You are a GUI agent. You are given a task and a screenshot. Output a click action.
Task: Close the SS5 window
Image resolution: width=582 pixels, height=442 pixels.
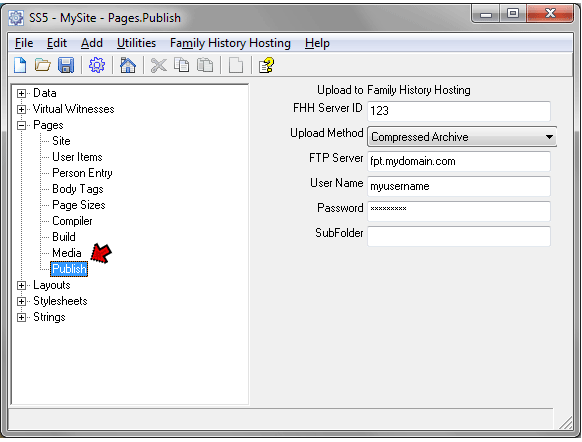click(550, 14)
